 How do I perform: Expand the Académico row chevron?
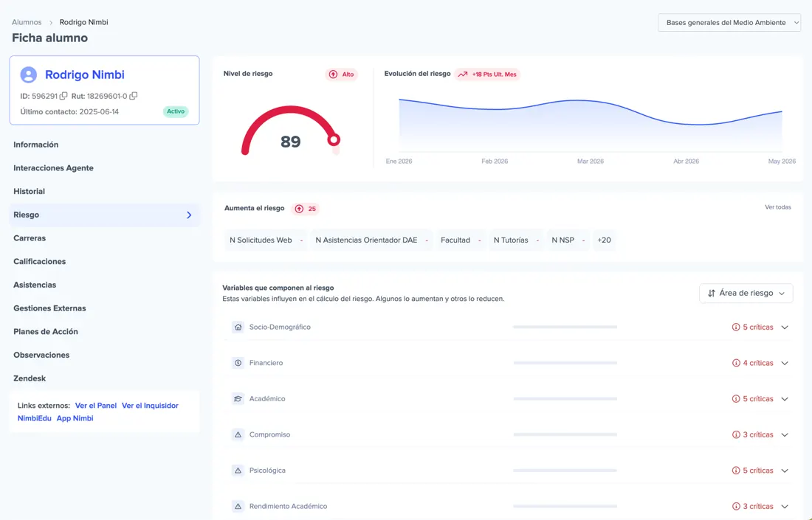pos(785,399)
